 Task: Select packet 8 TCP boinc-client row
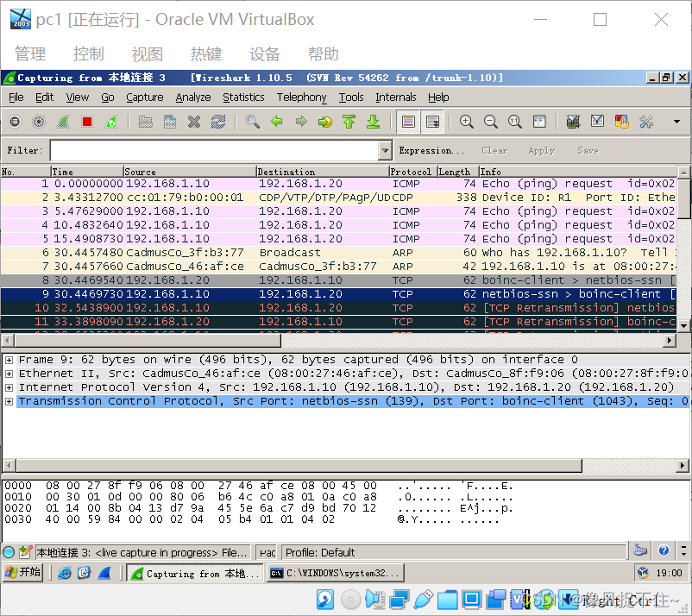(x=338, y=280)
